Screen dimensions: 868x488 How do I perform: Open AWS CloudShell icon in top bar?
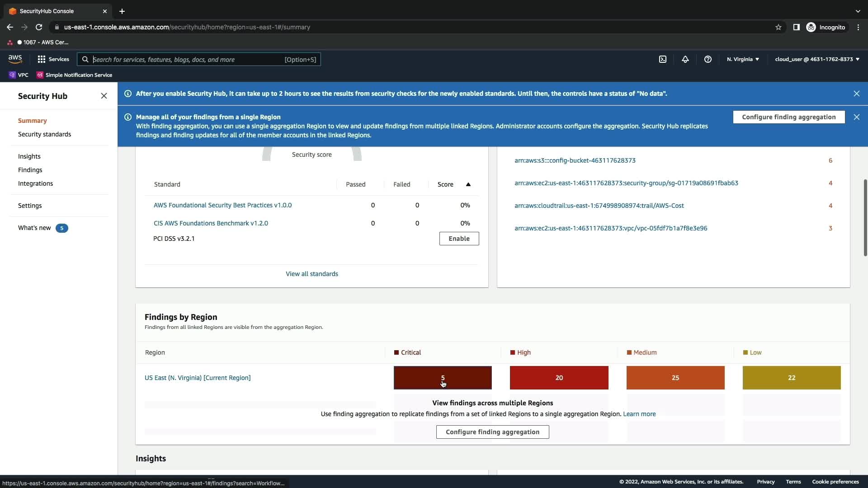[x=663, y=59]
